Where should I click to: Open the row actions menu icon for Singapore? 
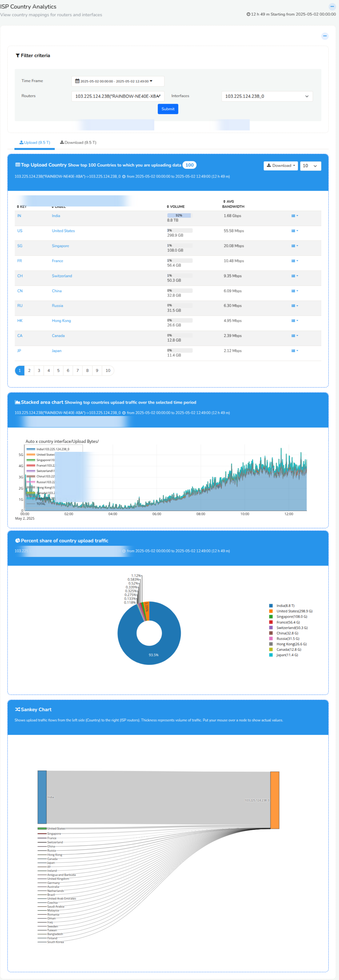(294, 246)
